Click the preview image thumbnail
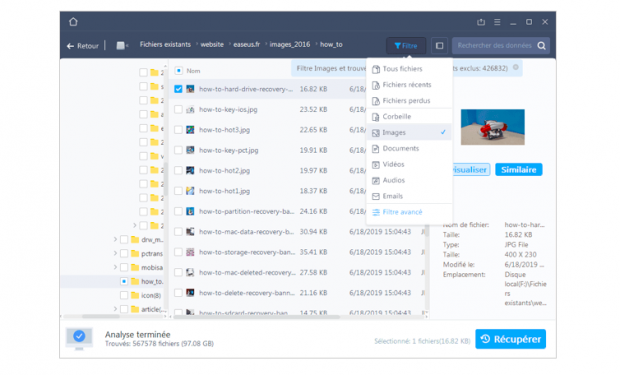Screen dimensions: 620x375 pos(493,127)
